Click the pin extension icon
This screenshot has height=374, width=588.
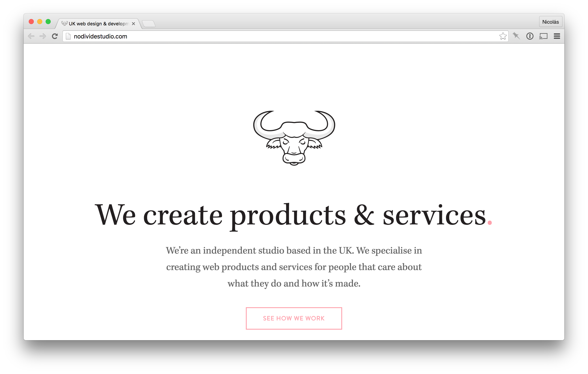coord(516,36)
